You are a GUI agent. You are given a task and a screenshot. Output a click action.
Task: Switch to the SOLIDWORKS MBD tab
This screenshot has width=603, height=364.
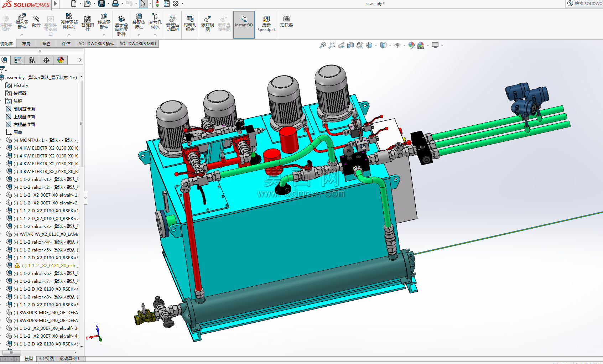pyautogui.click(x=138, y=44)
